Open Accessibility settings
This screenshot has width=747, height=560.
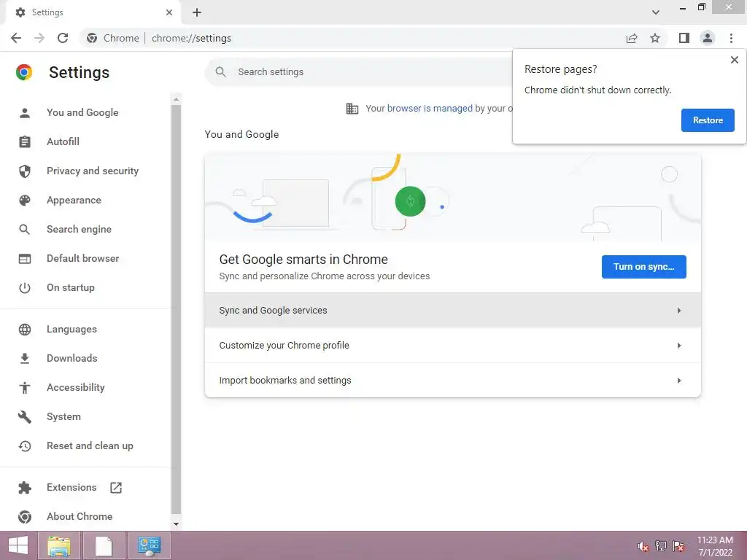(x=76, y=388)
